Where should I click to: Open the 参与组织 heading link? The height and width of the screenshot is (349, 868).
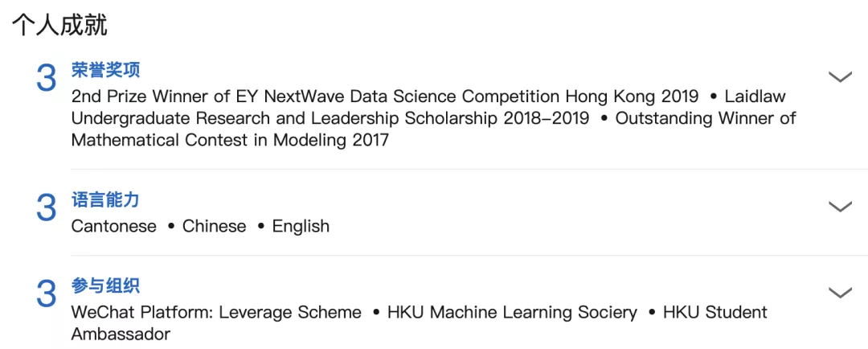click(x=105, y=285)
